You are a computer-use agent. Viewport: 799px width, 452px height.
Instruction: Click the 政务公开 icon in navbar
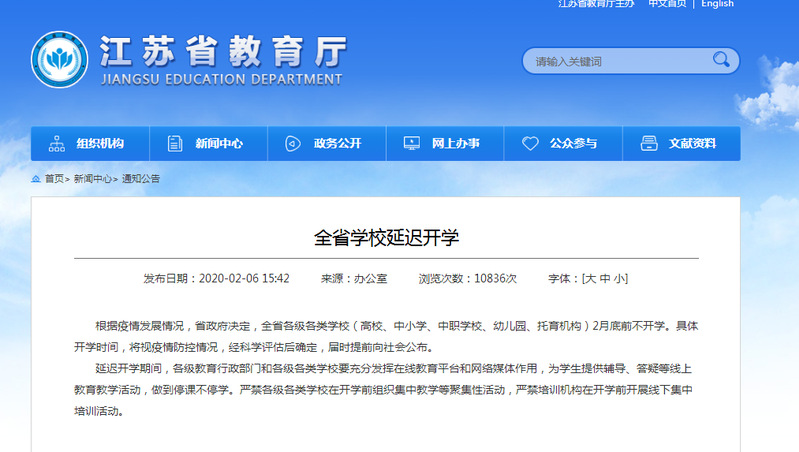point(292,144)
